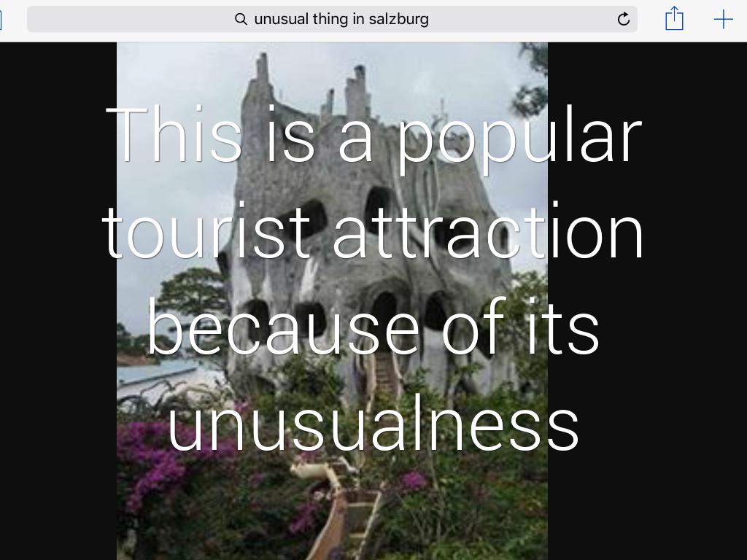The image size is (747, 560).
Task: Click the wooden staircase at photo bottom
Action: pos(343,514)
